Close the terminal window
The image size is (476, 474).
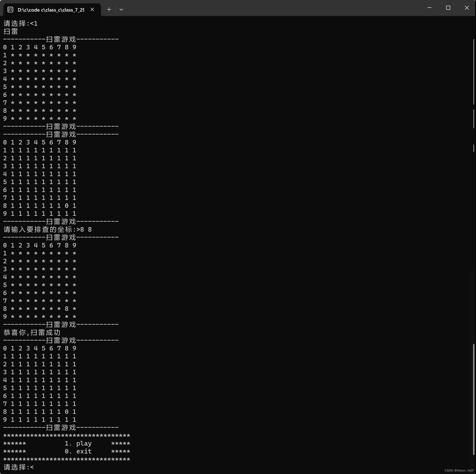(466, 8)
